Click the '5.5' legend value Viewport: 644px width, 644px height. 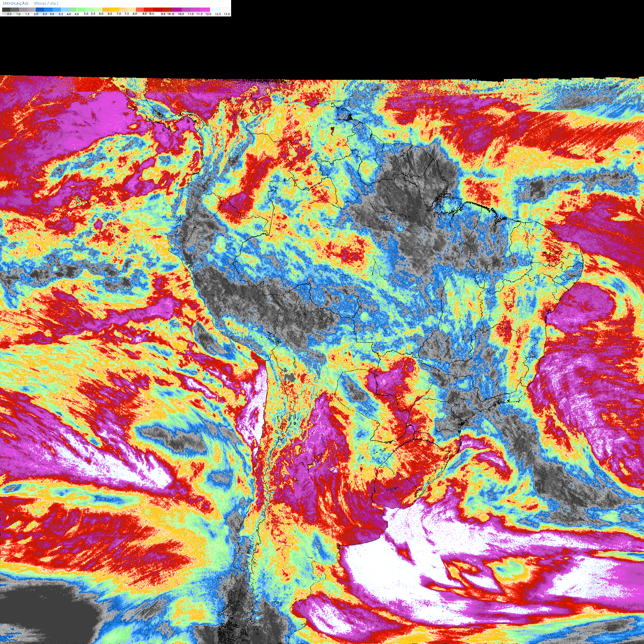[x=93, y=14]
